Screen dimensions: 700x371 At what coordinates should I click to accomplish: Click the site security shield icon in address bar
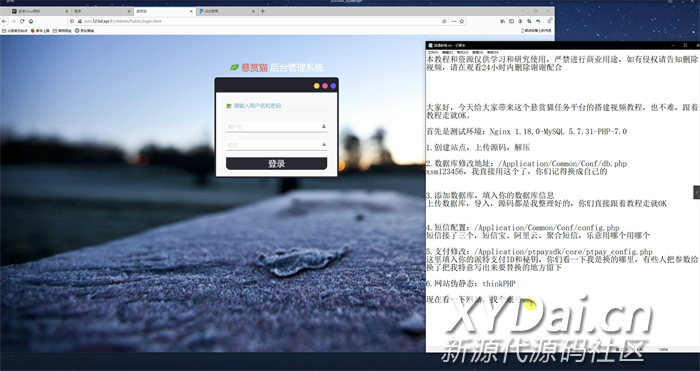coord(72,21)
